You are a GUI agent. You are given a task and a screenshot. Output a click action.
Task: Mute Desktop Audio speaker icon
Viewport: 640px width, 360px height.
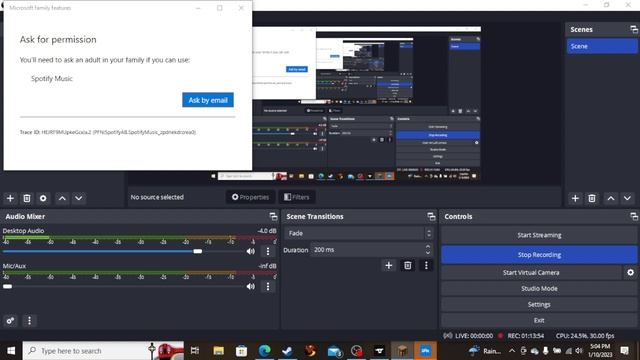tap(251, 251)
